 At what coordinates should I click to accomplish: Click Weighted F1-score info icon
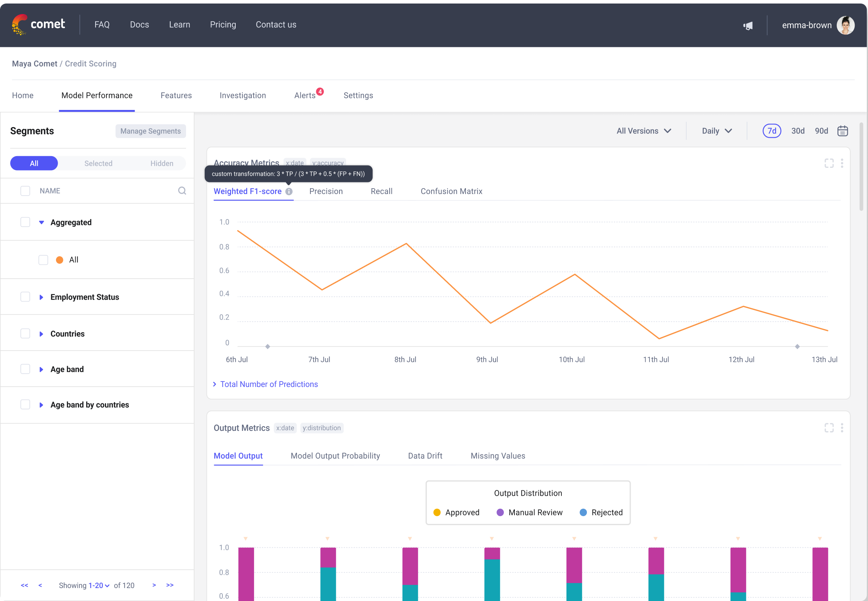[289, 191]
